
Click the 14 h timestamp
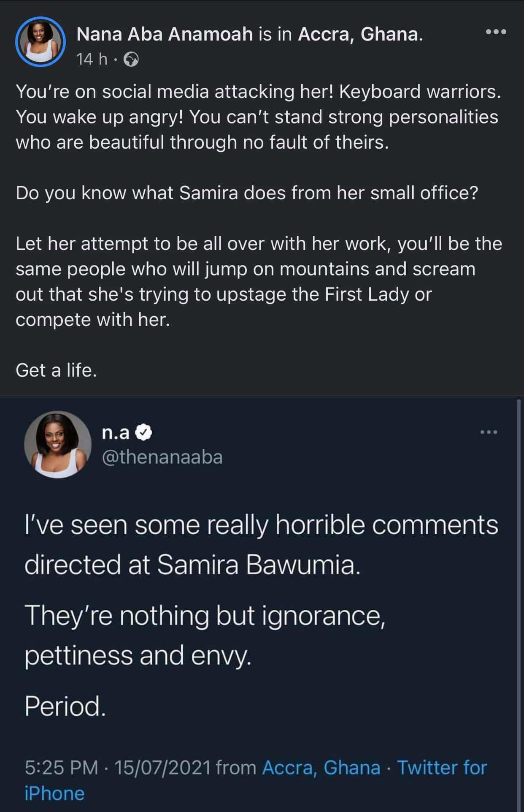[90, 59]
